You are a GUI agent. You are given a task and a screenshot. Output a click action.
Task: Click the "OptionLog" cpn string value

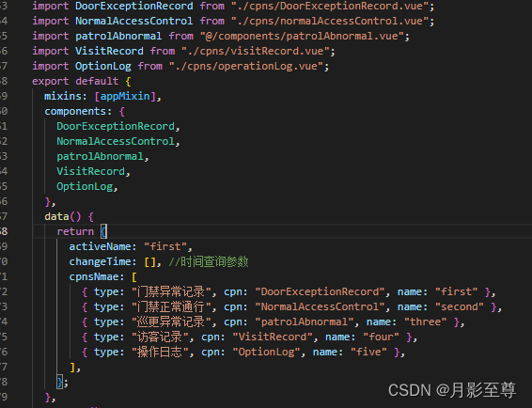point(266,352)
